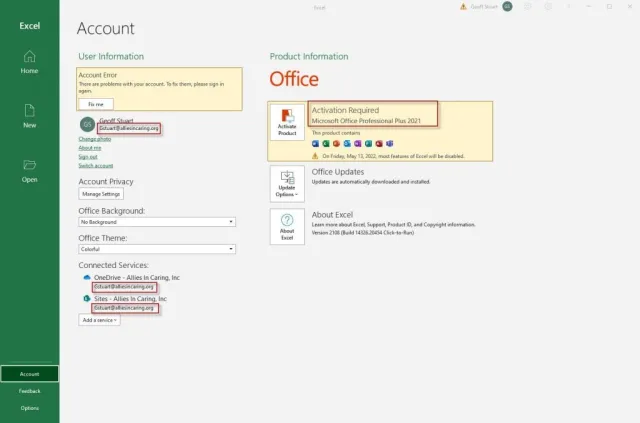
Task: Click the smiley feedback icon in title bar
Action: point(528,7)
